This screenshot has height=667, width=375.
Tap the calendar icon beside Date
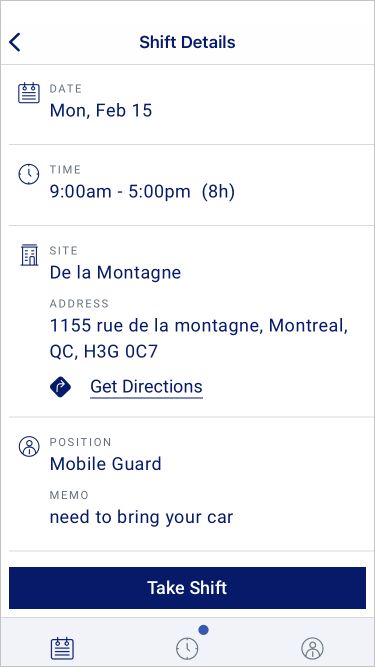[x=29, y=93]
